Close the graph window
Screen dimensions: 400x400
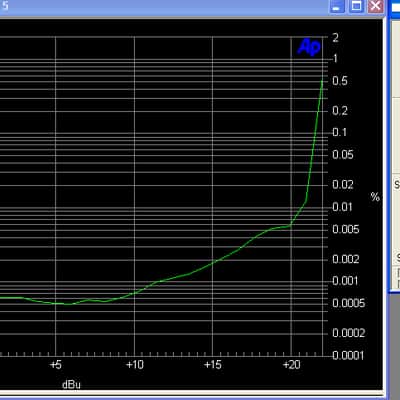tap(376, 6)
